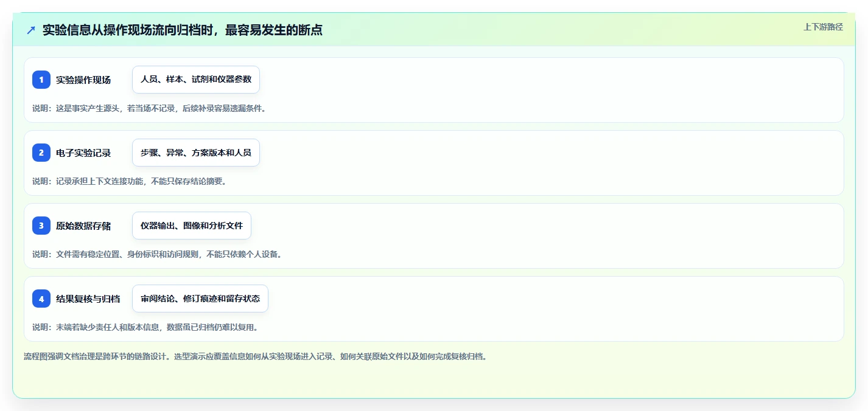Click the step name 原始数据存储
The height and width of the screenshot is (411, 868).
(83, 226)
